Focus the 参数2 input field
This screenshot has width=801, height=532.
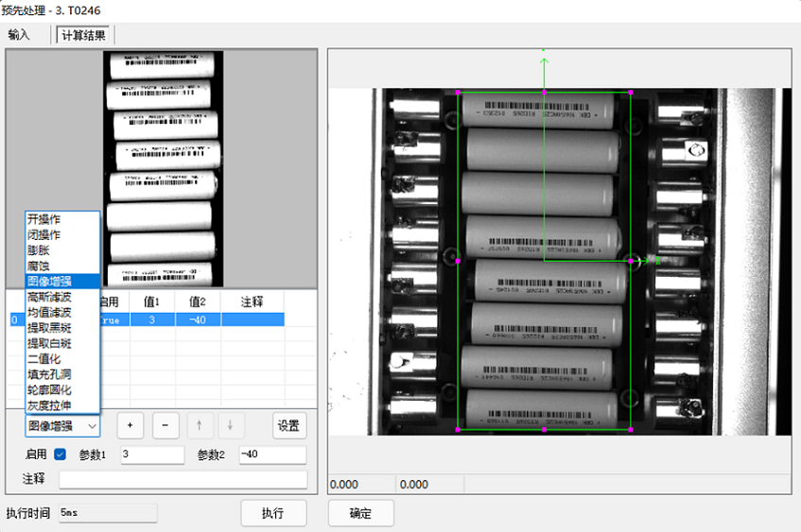(272, 455)
